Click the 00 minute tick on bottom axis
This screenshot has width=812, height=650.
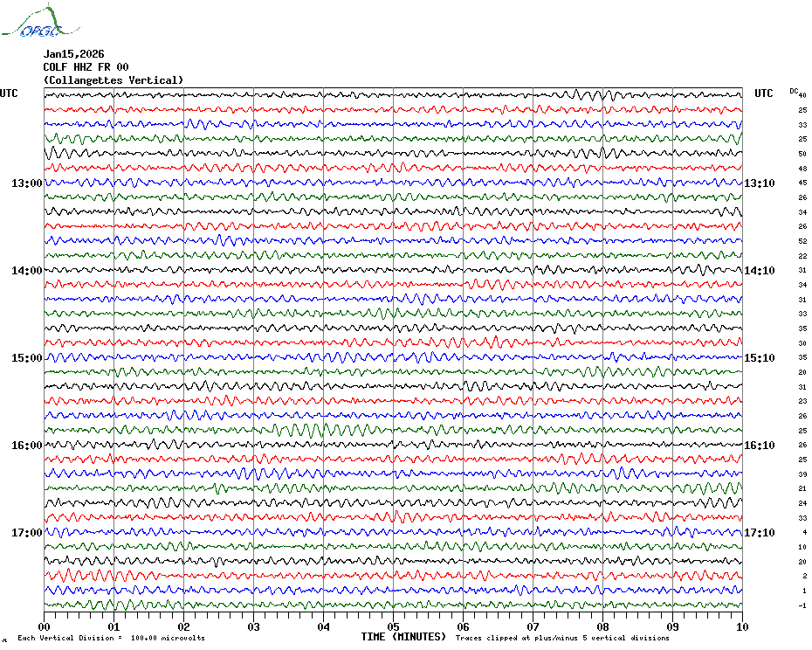pos(45,626)
